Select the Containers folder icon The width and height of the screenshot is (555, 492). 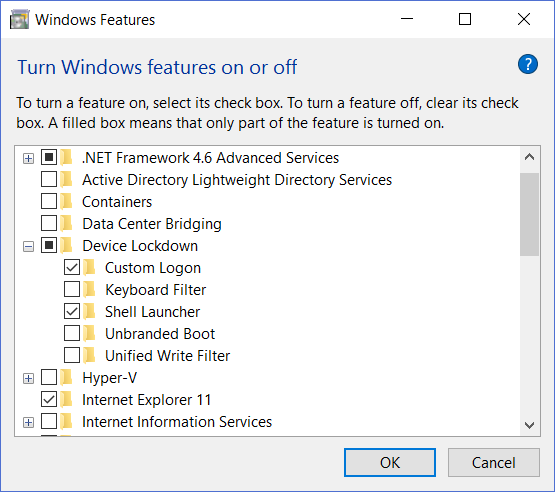(66, 202)
